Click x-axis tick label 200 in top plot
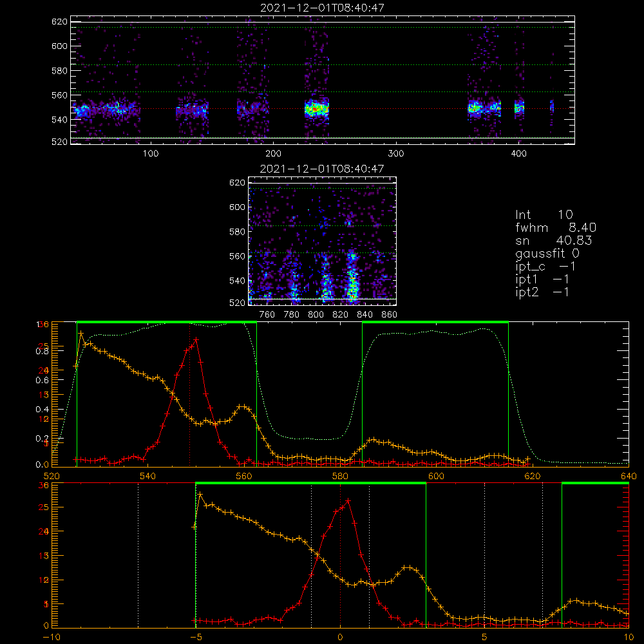 click(273, 153)
